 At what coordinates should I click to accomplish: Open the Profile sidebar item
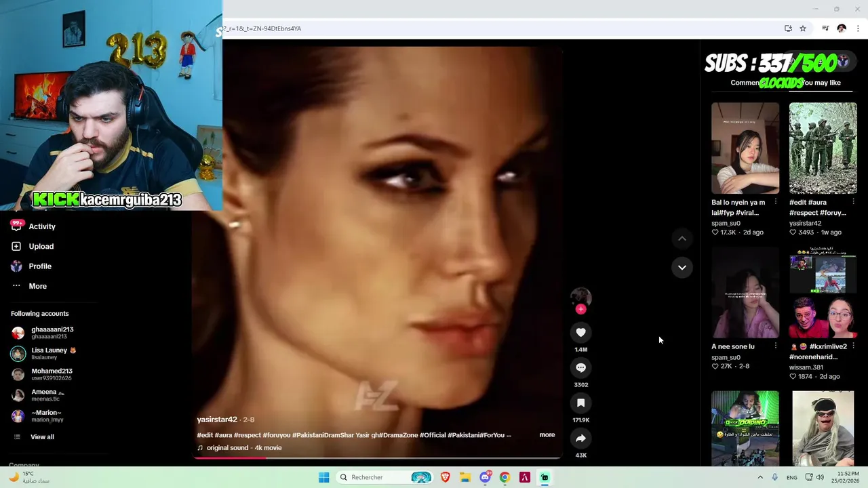(40, 266)
